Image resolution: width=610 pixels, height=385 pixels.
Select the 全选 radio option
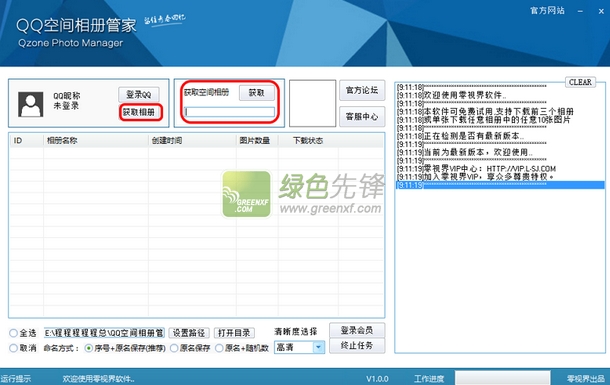pos(13,333)
